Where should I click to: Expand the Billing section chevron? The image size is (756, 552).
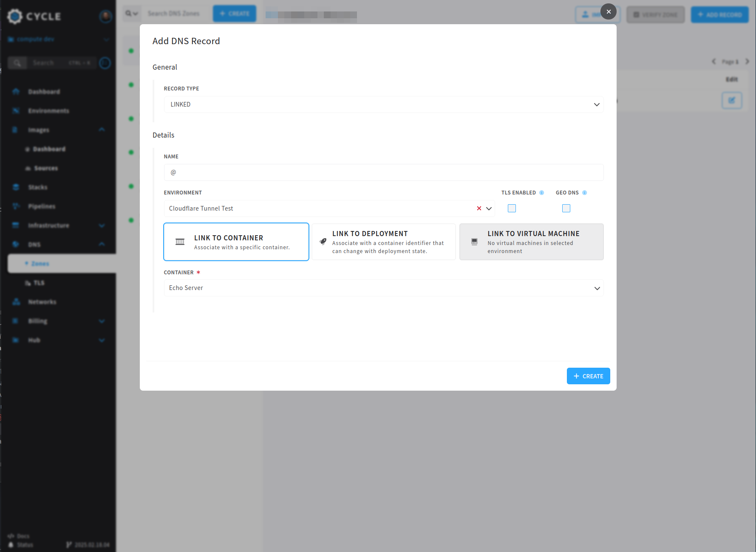click(x=102, y=321)
